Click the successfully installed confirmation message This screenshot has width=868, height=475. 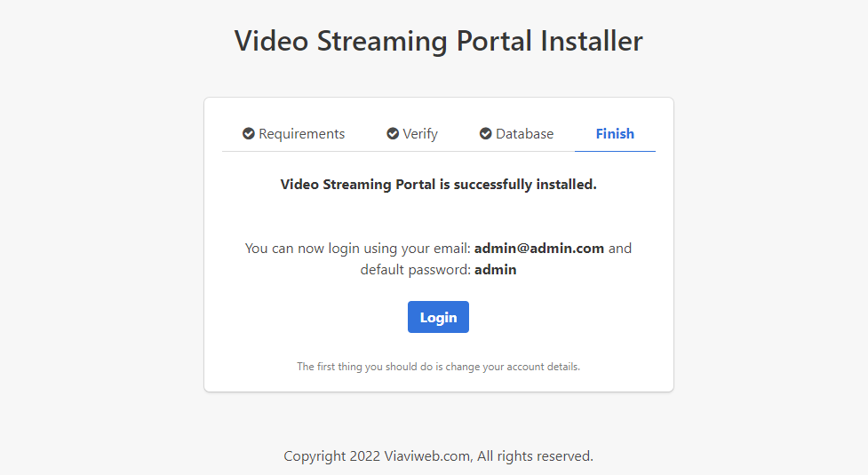pyautogui.click(x=438, y=185)
